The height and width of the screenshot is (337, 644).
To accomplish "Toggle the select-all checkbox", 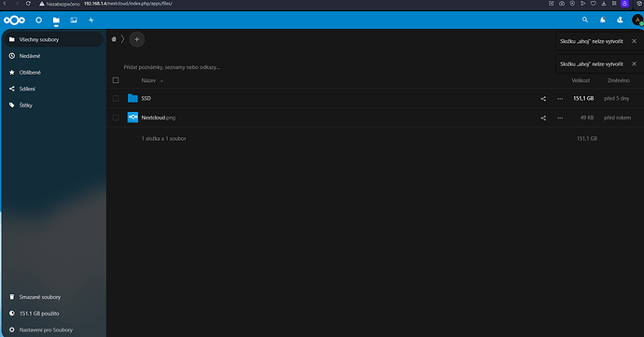I will click(x=116, y=80).
